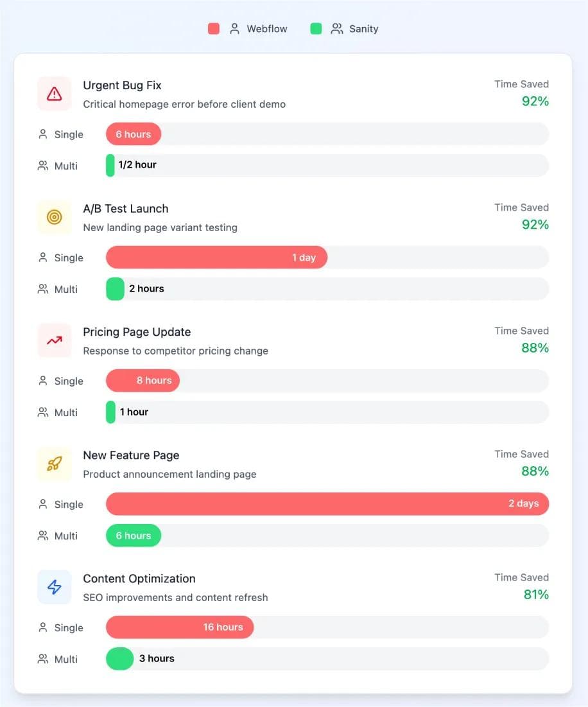The image size is (588, 707).
Task: Click the Urgent Bug Fix title
Action: click(122, 85)
